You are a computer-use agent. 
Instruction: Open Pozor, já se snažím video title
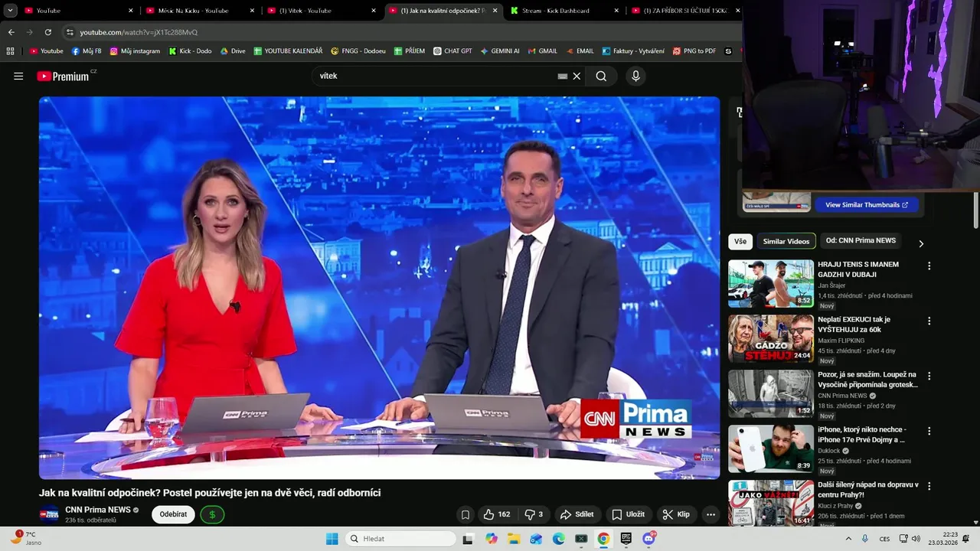[867, 380]
